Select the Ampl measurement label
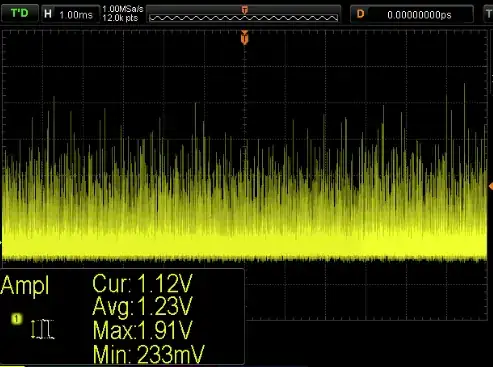 pos(25,285)
